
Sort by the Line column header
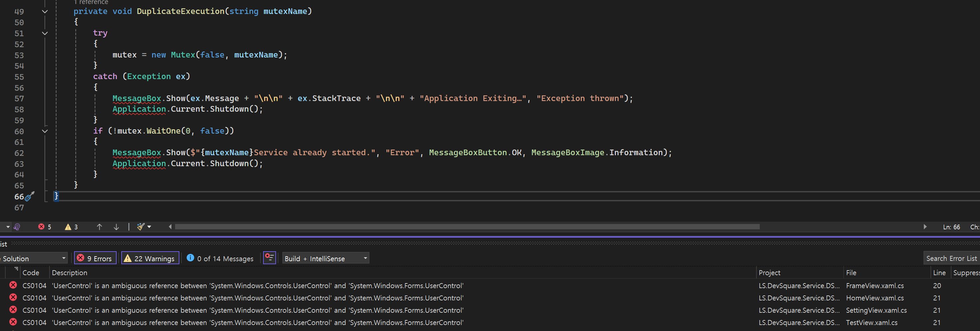pos(939,273)
